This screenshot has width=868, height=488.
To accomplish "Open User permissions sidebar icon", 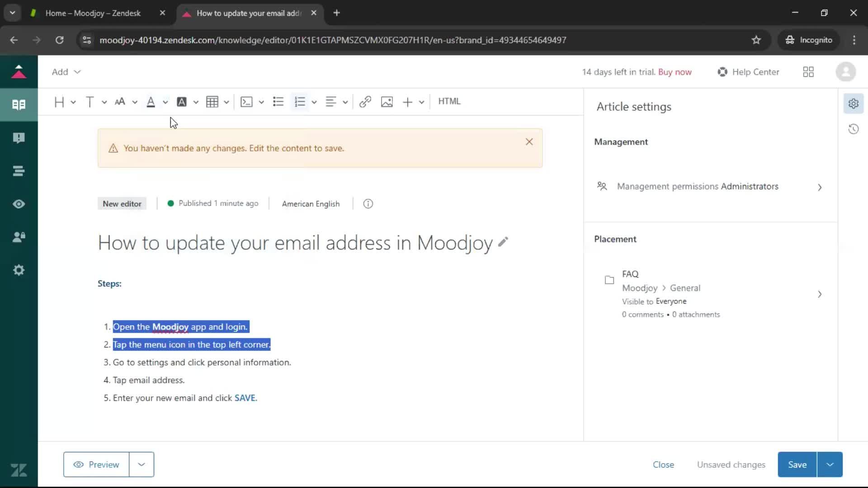I will 19,237.
